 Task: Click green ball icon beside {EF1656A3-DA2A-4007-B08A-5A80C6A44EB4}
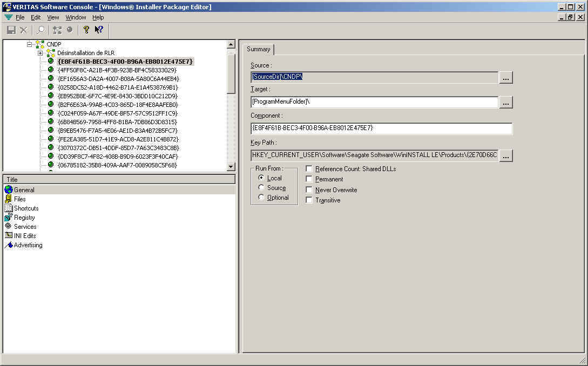coord(51,78)
